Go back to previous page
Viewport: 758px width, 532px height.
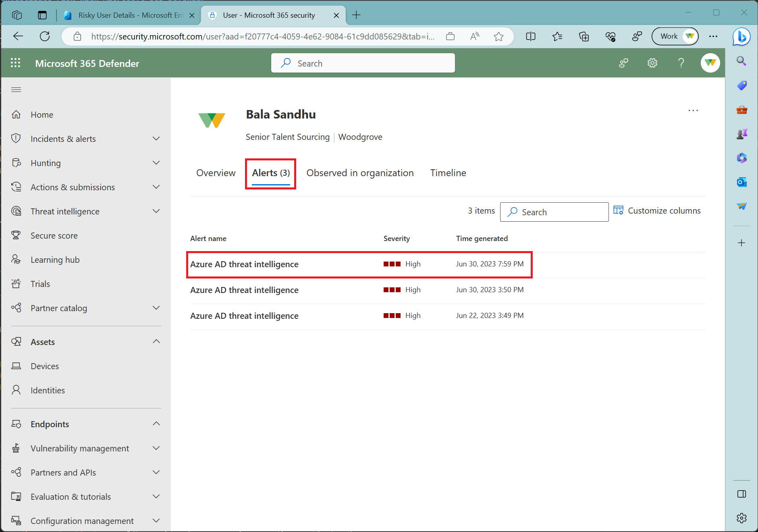18,36
